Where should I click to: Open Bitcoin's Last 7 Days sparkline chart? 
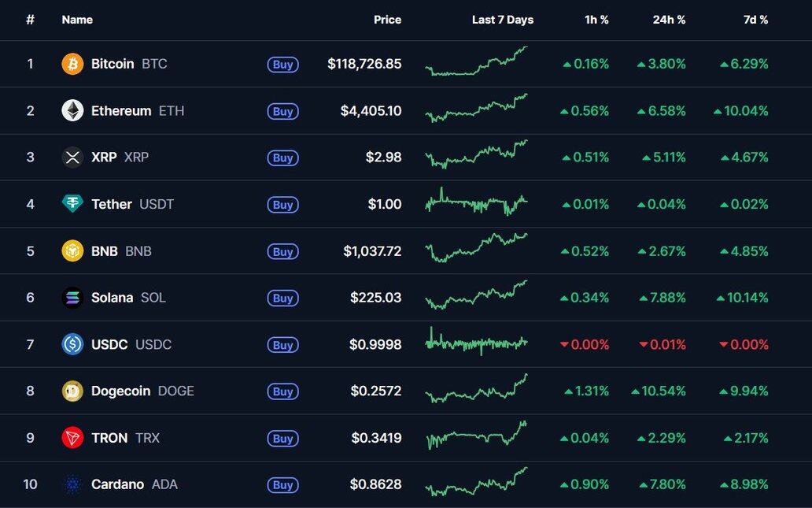pos(476,62)
